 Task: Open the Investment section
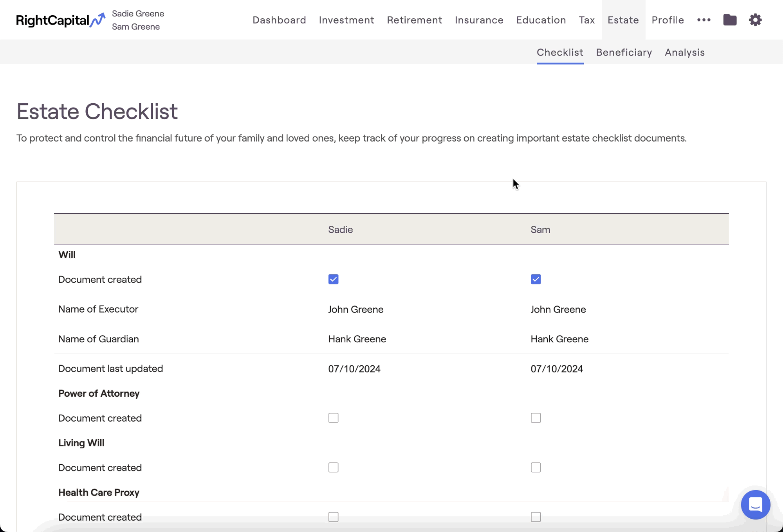(346, 20)
